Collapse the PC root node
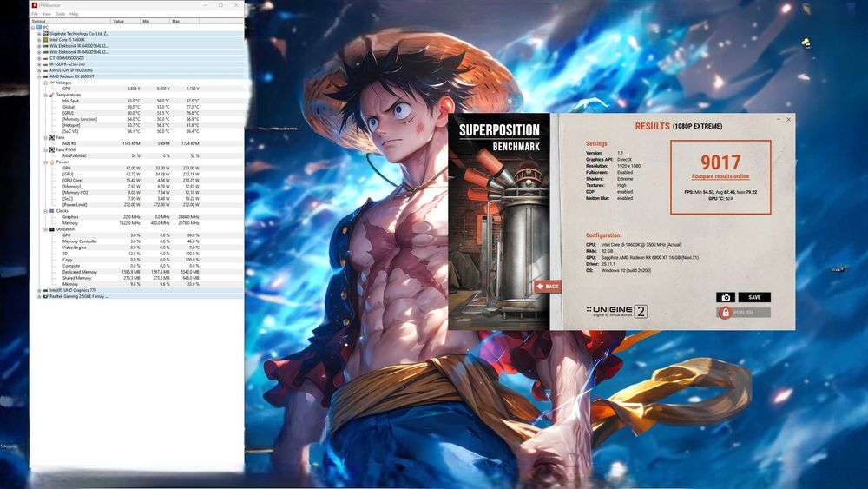Screen dimensions: 868x489 tap(33, 27)
